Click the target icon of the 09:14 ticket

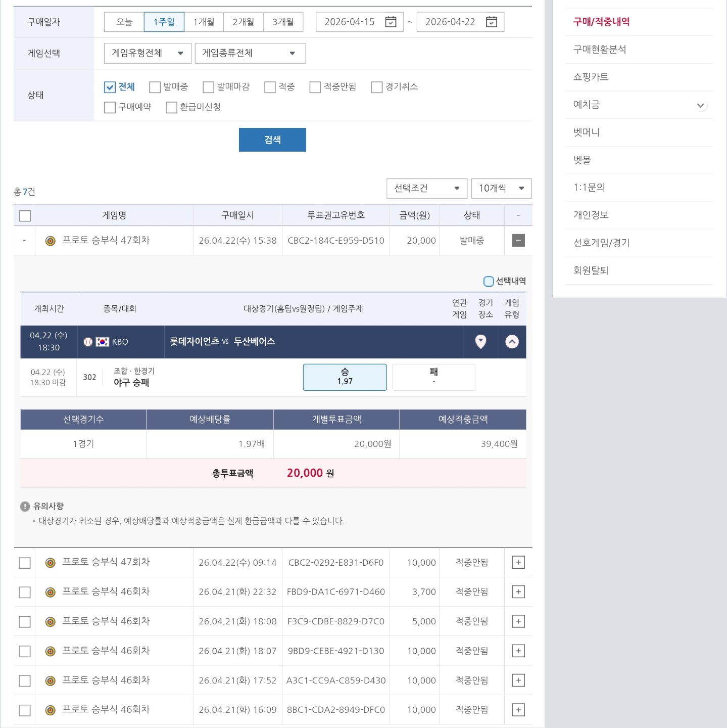51,563
